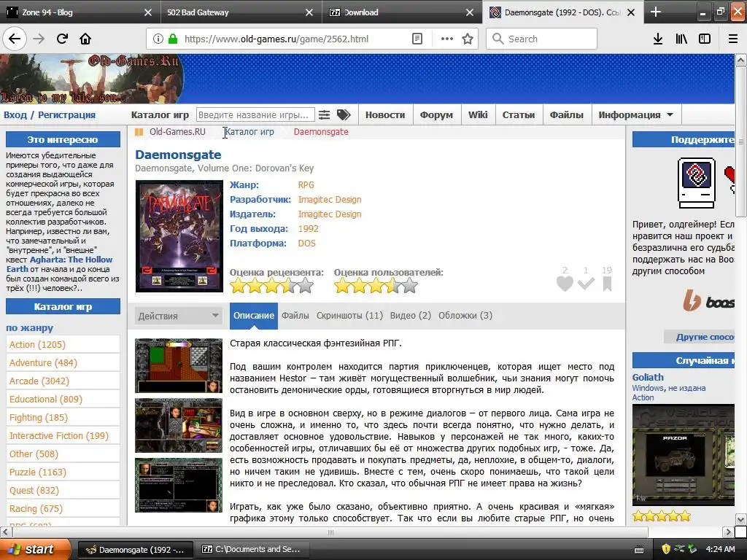Open Новости in site menu
The width and height of the screenshot is (747, 560).
click(385, 114)
